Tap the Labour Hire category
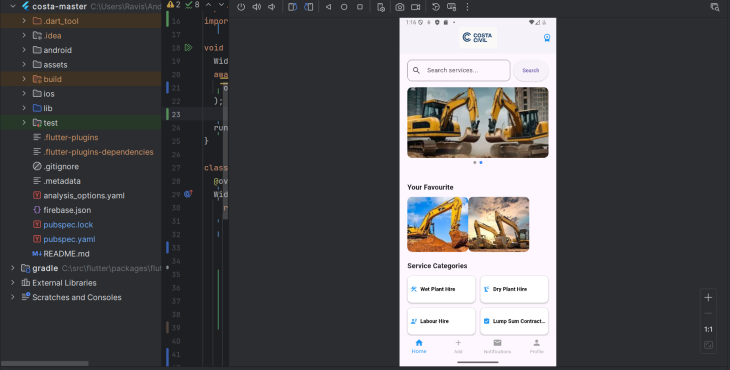The image size is (730, 370). [441, 321]
